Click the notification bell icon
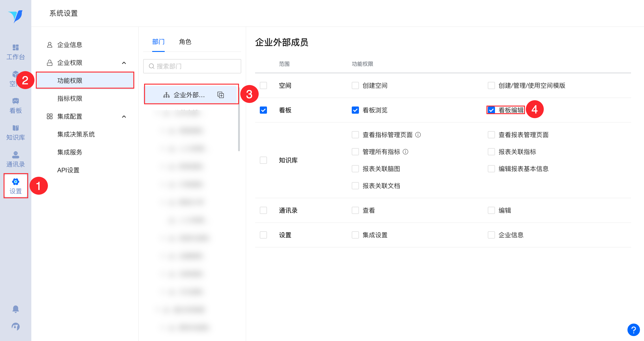Viewport: 644px width, 341px height. [x=15, y=309]
